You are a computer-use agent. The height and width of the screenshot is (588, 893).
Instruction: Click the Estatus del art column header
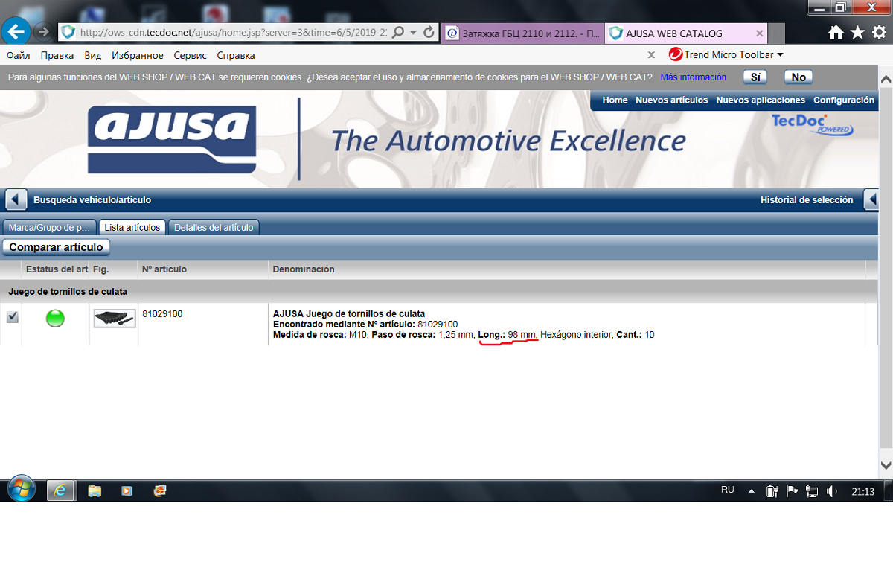[57, 269]
